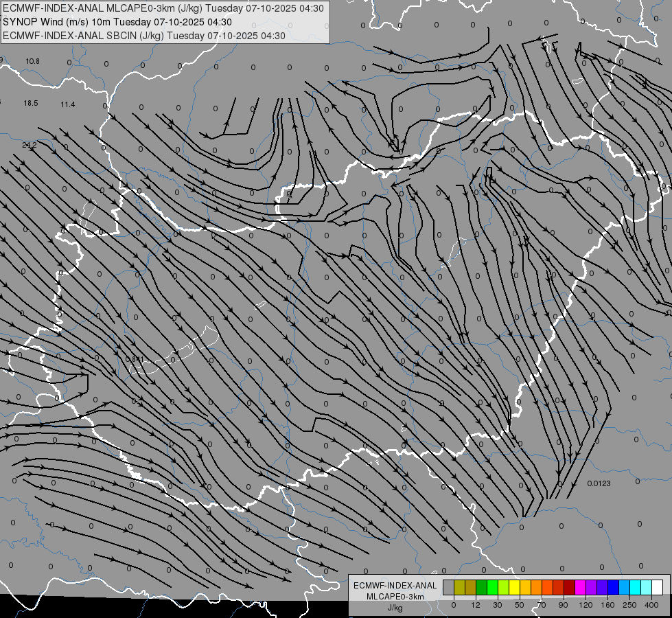
Task: Click the magenta swatch in the color scale
Action: (580, 587)
